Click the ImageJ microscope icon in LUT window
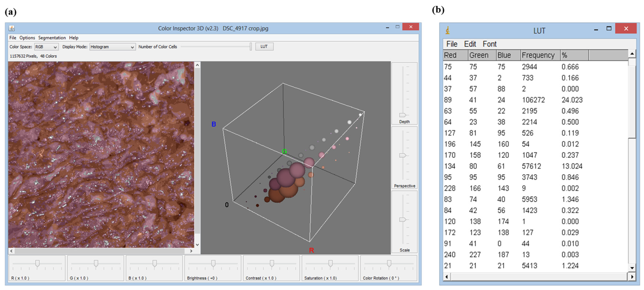The image size is (644, 290). tap(448, 30)
